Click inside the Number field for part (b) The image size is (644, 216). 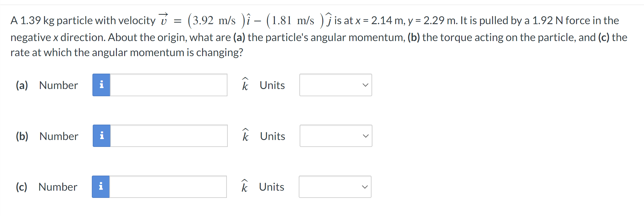[169, 136]
